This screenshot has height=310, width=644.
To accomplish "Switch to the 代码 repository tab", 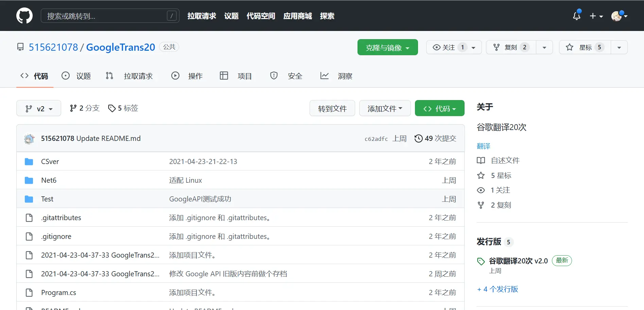I will coord(35,76).
